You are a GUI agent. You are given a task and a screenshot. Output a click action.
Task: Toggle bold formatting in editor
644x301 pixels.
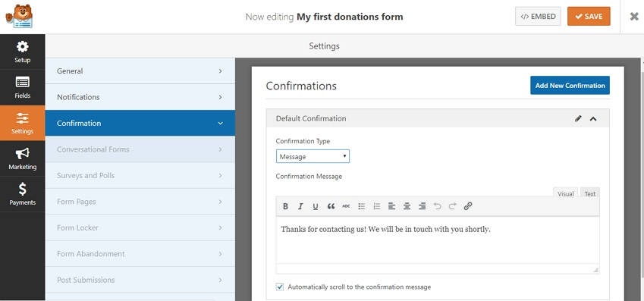coord(285,206)
